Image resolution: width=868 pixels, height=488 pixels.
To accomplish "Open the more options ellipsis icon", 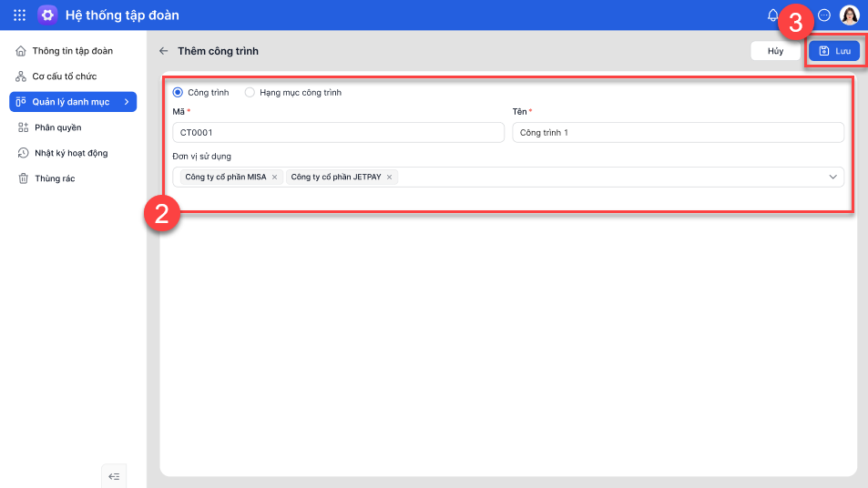I will 824,15.
